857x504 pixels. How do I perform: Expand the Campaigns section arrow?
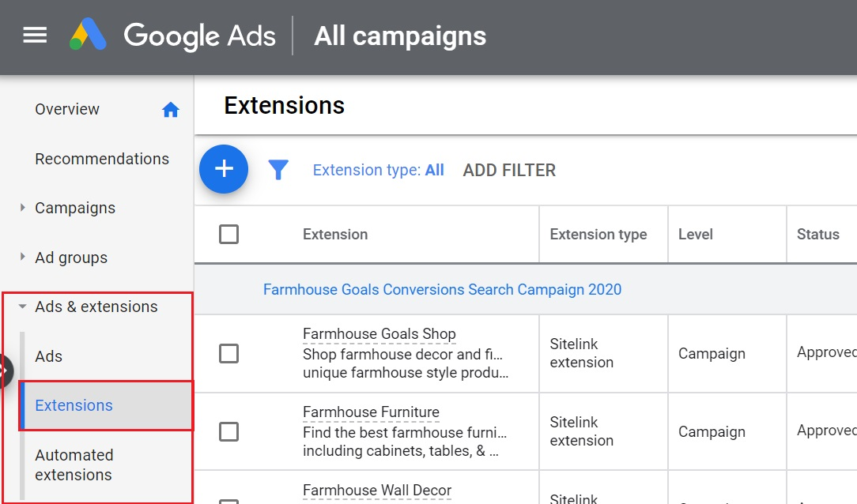point(22,209)
